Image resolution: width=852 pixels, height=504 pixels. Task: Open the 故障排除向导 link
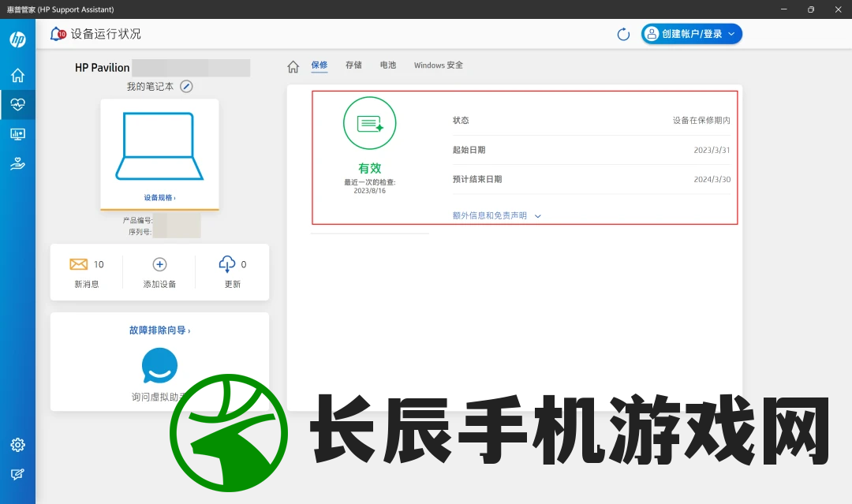point(159,330)
